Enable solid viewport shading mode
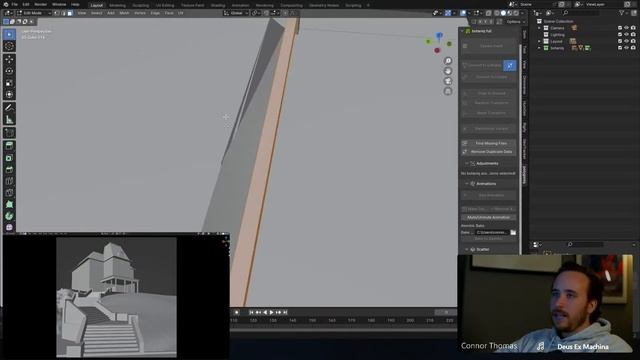 503,13
